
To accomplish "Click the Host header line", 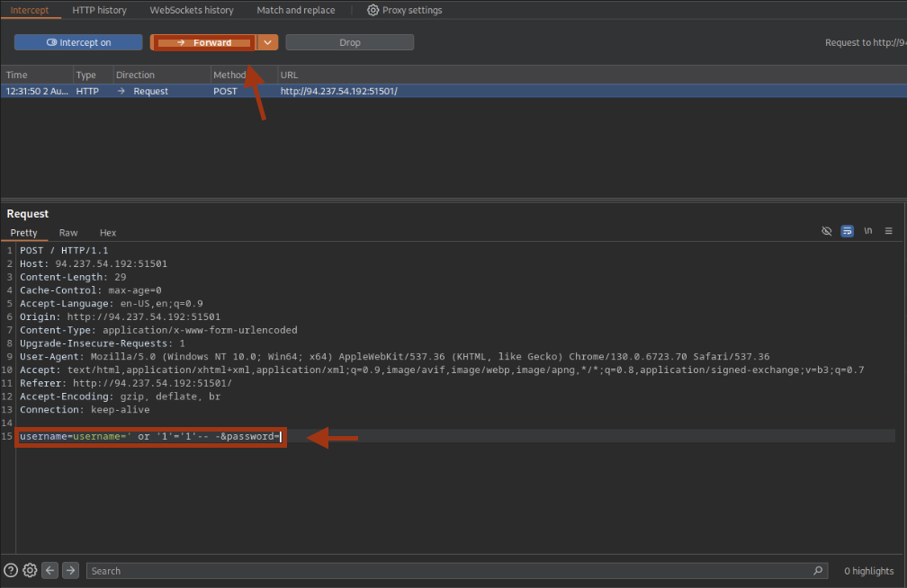I will pos(94,263).
